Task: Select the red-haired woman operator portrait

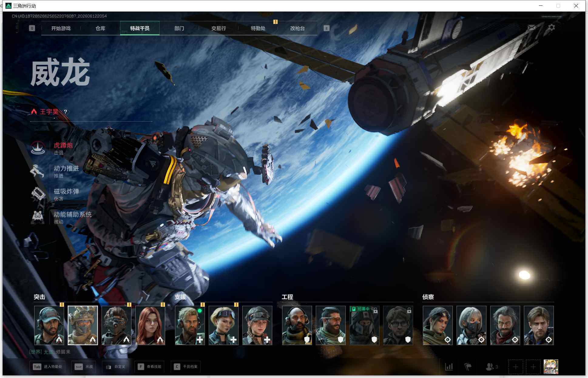Action: (150, 325)
